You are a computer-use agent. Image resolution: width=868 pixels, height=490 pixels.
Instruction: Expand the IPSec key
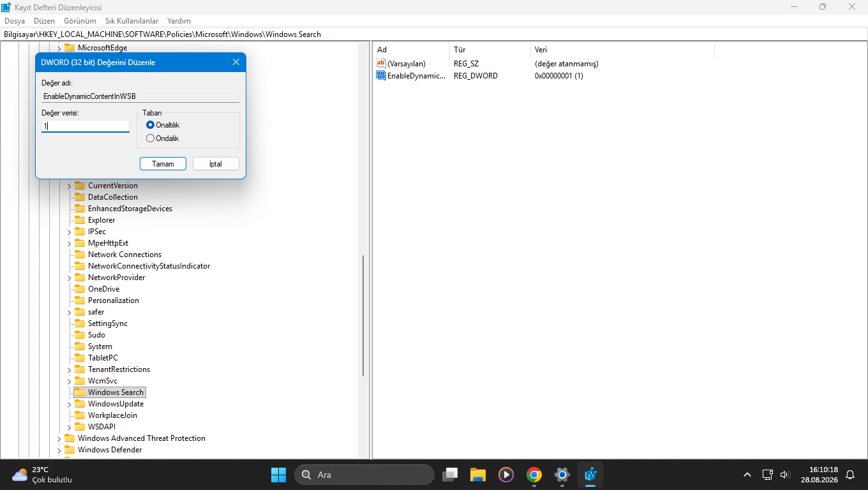pyautogui.click(x=70, y=232)
